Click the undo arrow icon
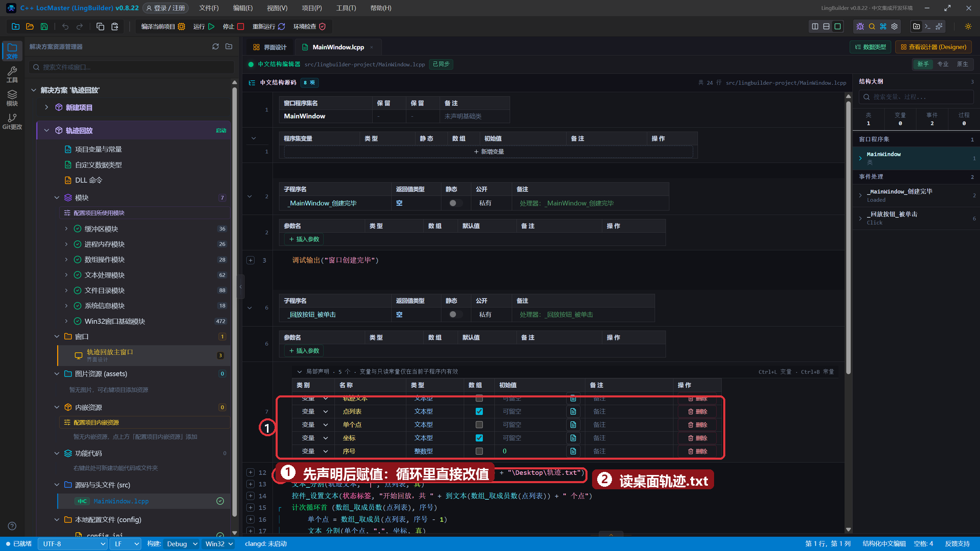The width and height of the screenshot is (980, 551). coord(65,27)
